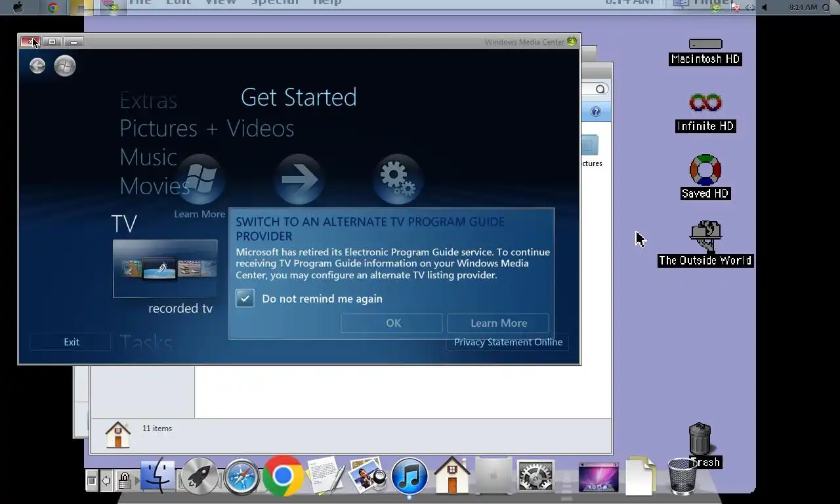Click the Finder window search field
Screen dimensions: 840x504
pyautogui.click(x=595, y=89)
